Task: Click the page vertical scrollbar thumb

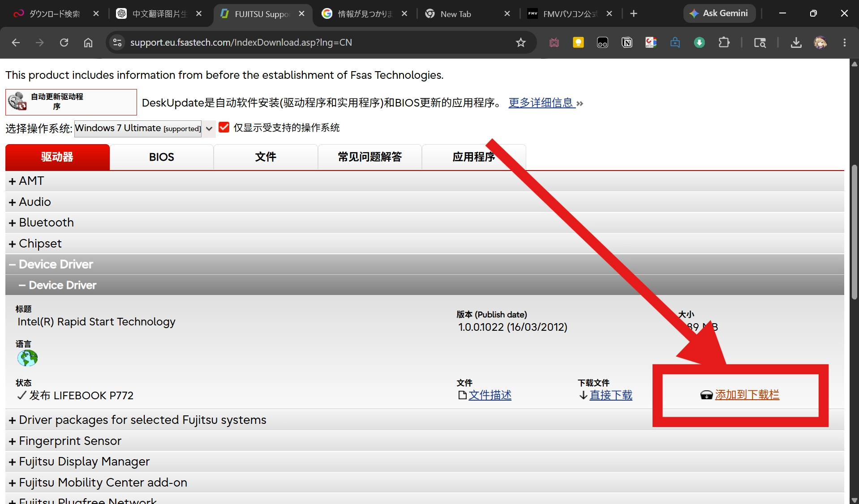Action: (855, 233)
